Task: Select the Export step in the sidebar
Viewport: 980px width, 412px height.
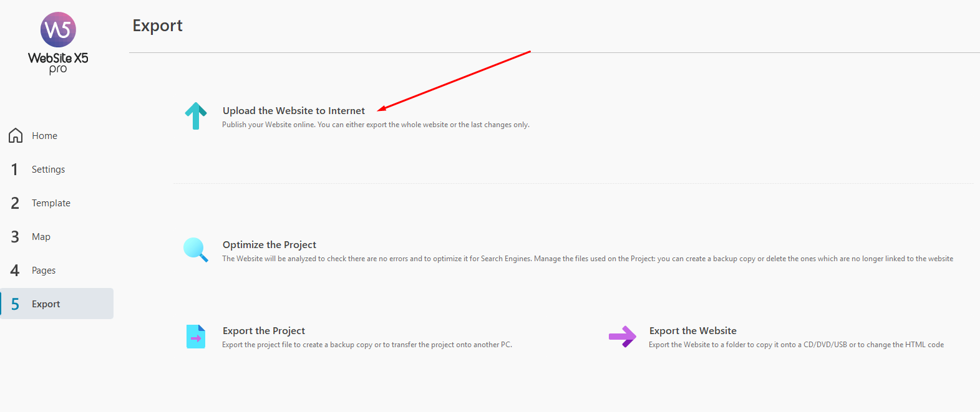Action: [x=46, y=304]
